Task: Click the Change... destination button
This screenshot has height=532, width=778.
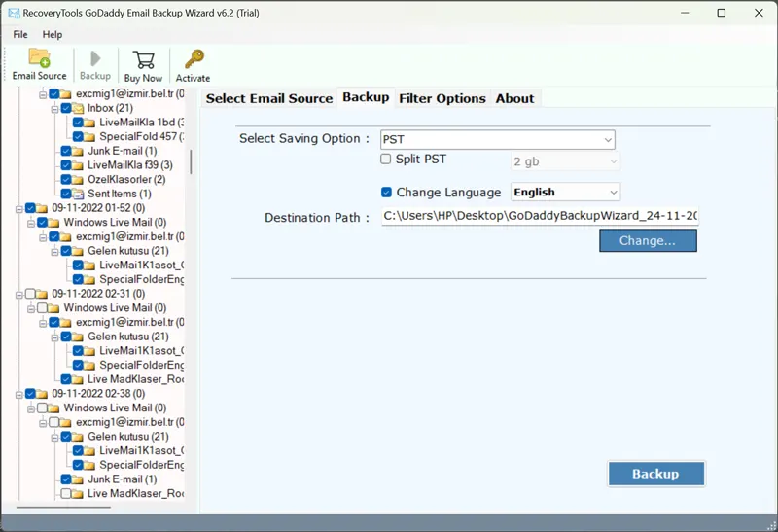Action: (648, 240)
